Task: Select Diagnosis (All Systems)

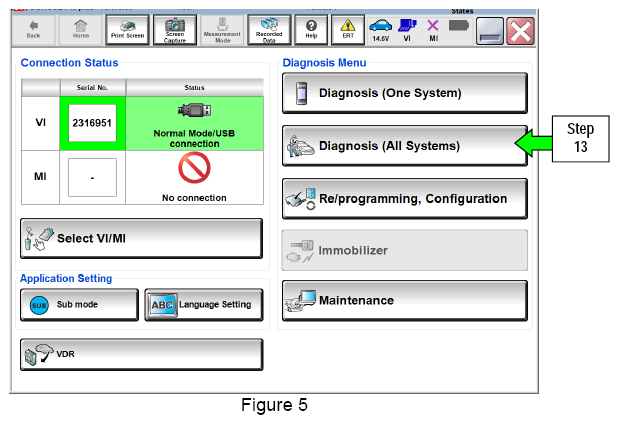Action: [x=405, y=146]
